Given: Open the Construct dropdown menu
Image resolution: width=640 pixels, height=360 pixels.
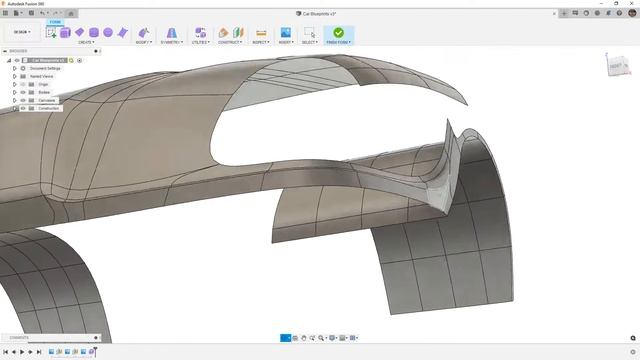Looking at the screenshot, I should [230, 42].
